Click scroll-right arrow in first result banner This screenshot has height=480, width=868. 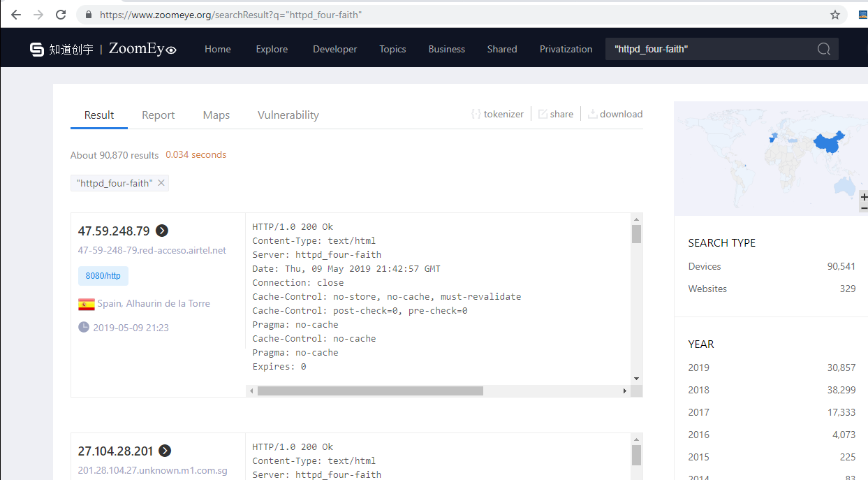pyautogui.click(x=625, y=391)
